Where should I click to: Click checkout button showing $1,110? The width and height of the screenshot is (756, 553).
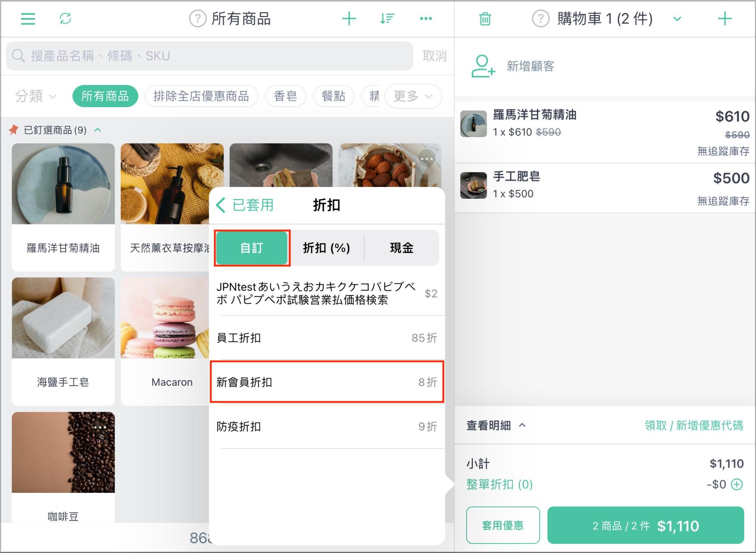646,525
